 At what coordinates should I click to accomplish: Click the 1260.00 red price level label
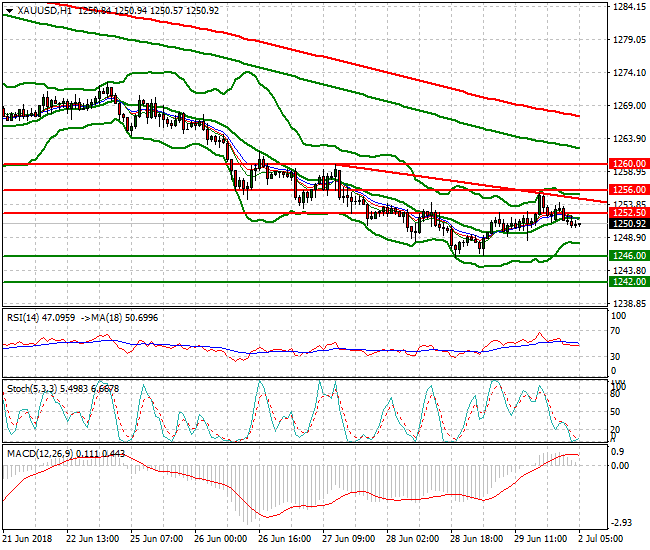[x=629, y=164]
